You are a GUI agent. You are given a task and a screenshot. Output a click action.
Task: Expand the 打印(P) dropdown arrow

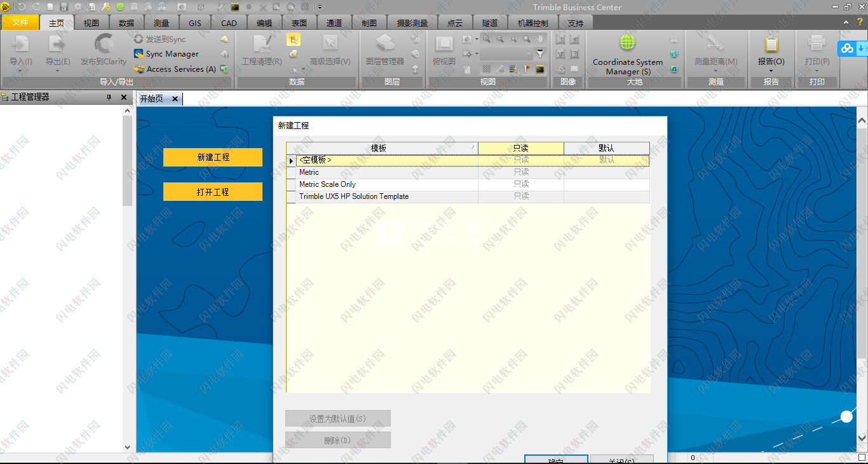817,71
